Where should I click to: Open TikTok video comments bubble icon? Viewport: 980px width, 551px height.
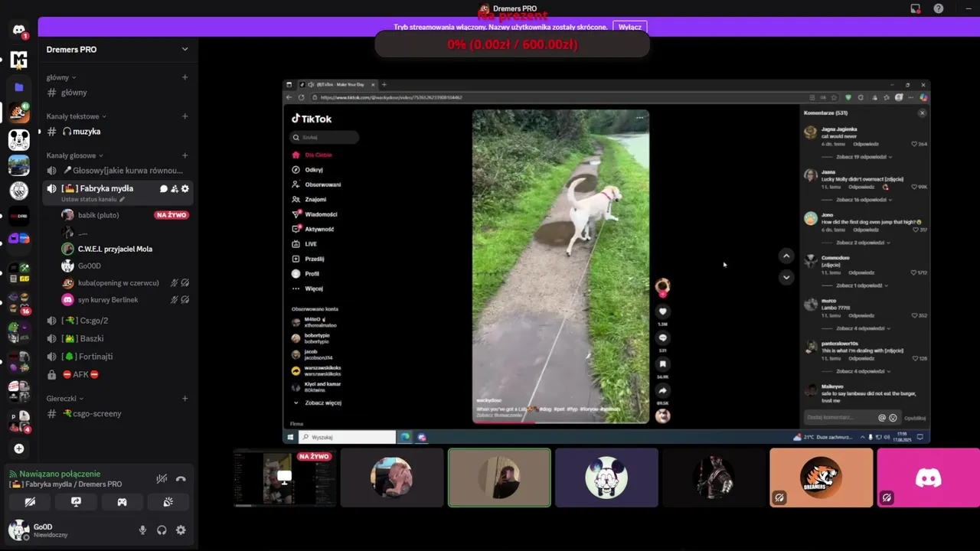[663, 337]
